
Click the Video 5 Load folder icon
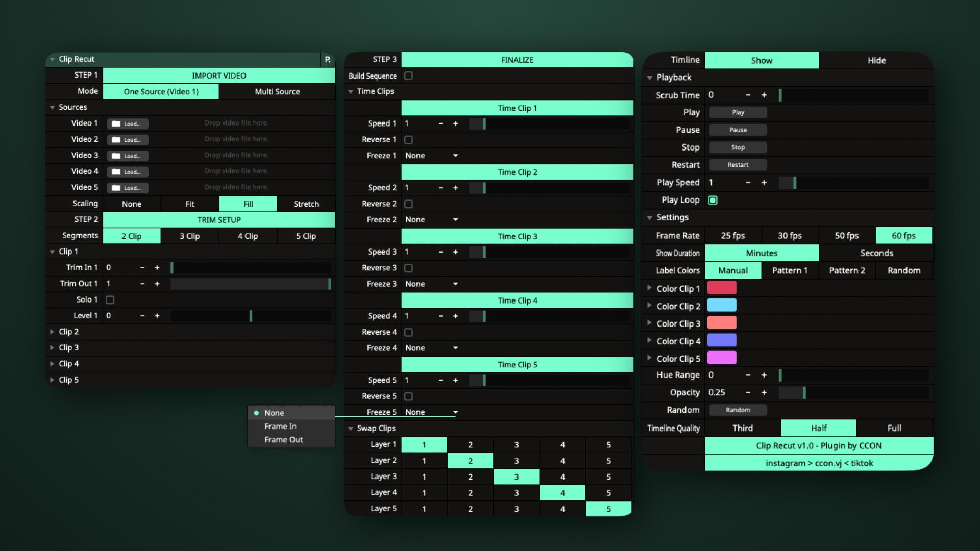(116, 188)
